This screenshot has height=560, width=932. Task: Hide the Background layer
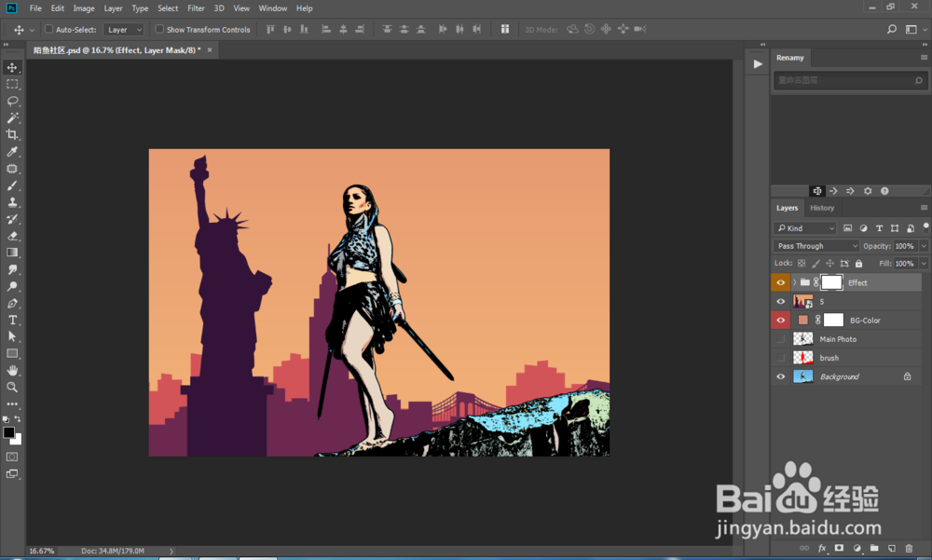780,376
